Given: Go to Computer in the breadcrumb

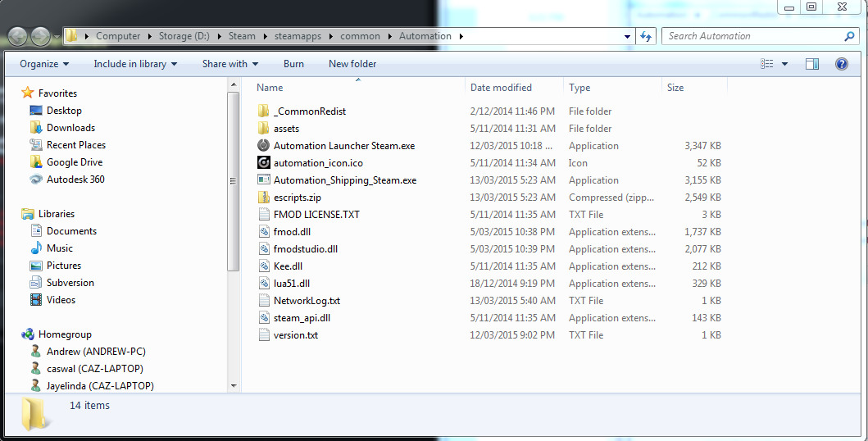Looking at the screenshot, I should (118, 36).
